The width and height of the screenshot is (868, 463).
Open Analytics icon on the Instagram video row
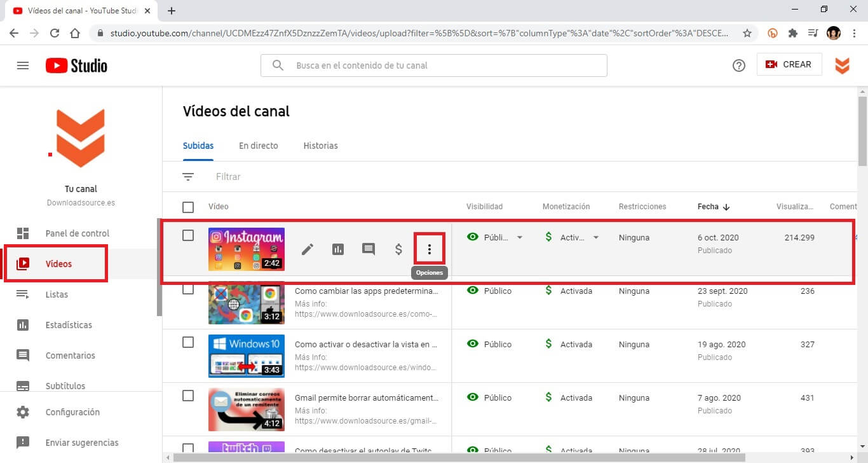pos(338,249)
